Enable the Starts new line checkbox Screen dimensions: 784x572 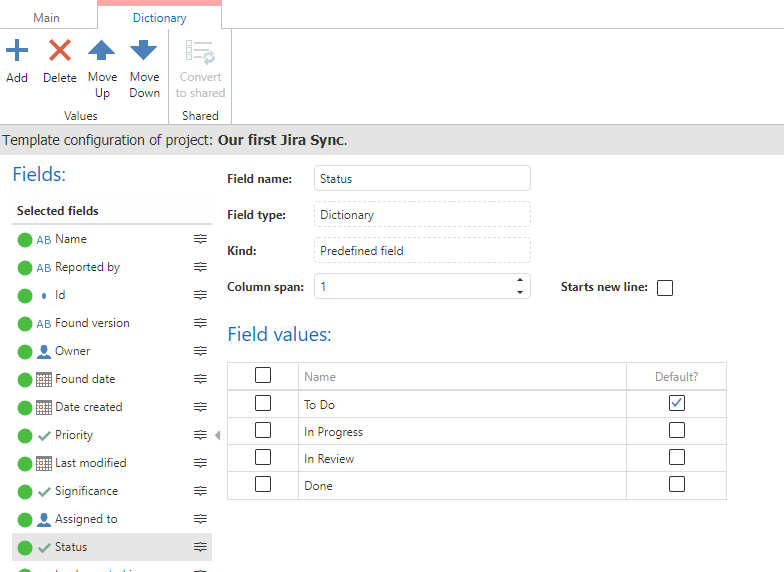coord(665,288)
